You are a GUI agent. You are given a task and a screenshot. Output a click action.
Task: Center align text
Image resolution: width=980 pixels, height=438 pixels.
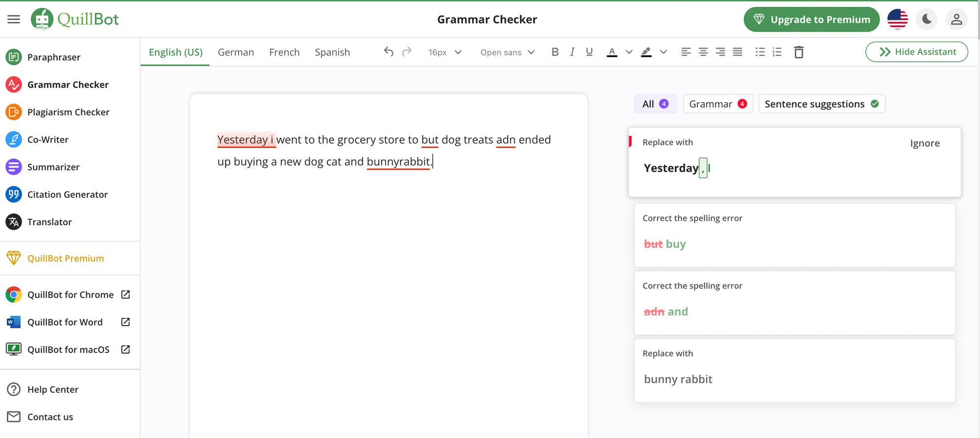(703, 52)
